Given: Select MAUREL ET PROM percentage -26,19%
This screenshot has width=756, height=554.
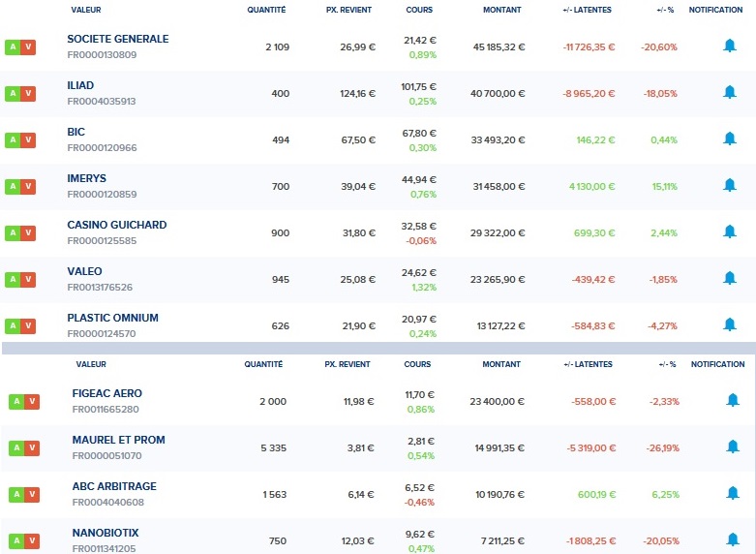Looking at the screenshot, I should 662,448.
